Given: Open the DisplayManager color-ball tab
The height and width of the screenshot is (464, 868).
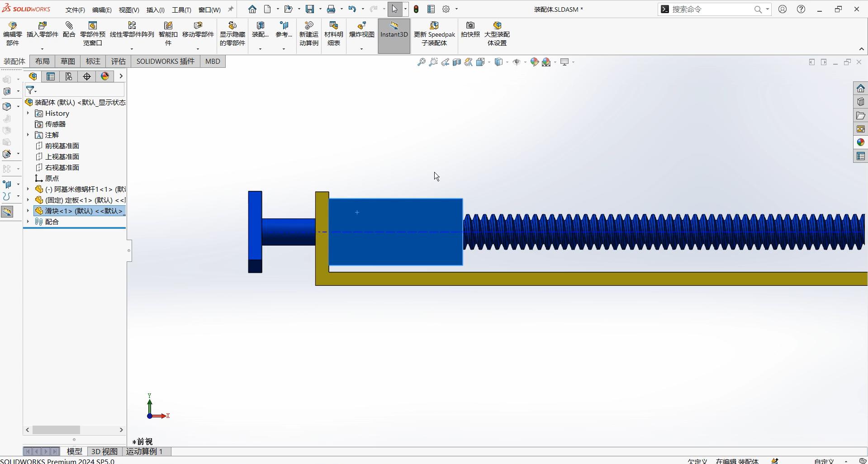Looking at the screenshot, I should pyautogui.click(x=105, y=76).
